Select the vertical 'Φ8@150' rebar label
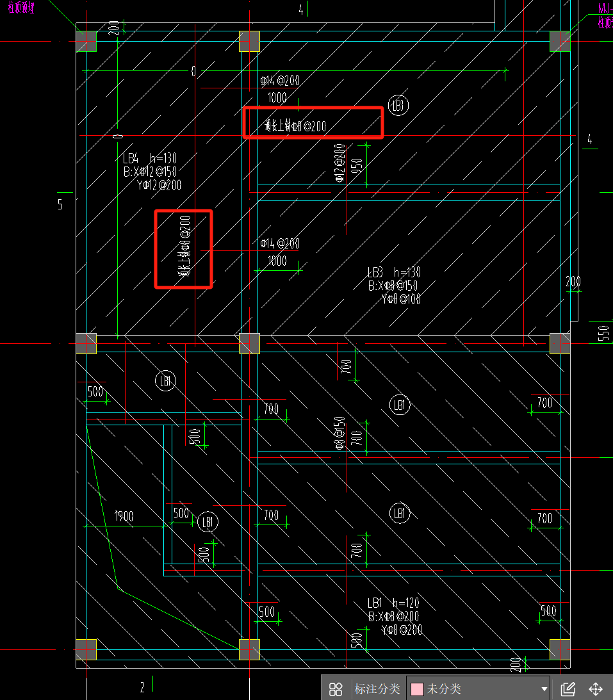The height and width of the screenshot is (700, 613). click(x=339, y=433)
